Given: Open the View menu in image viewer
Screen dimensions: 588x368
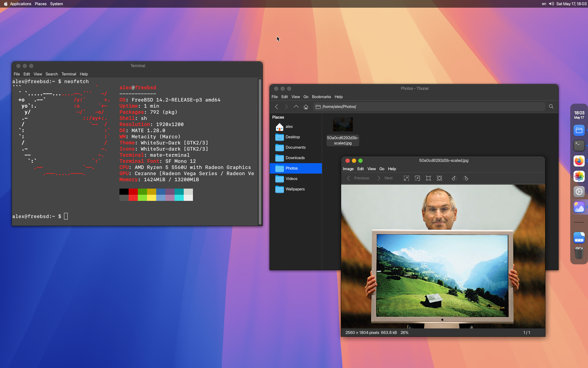Looking at the screenshot, I should tap(371, 169).
